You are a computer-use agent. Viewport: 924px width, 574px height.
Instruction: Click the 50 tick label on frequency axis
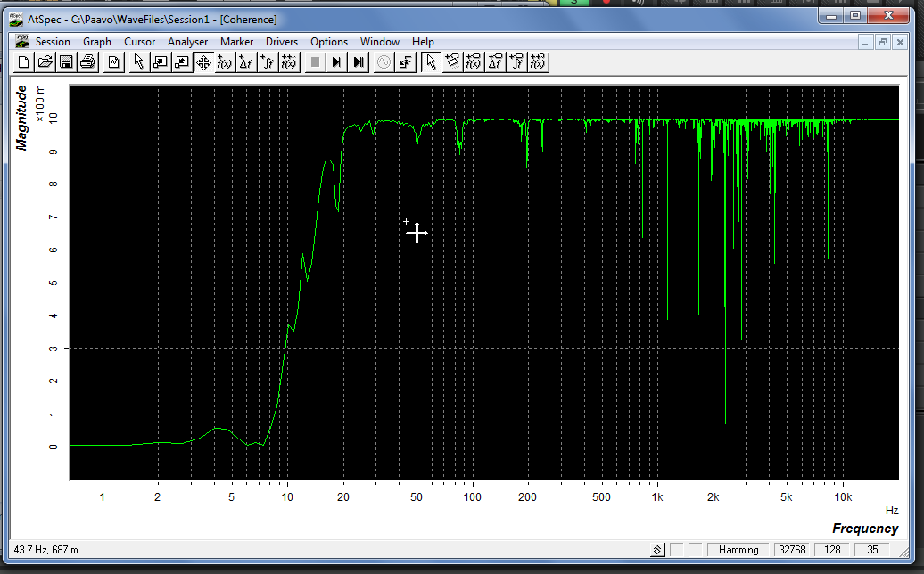pos(416,496)
